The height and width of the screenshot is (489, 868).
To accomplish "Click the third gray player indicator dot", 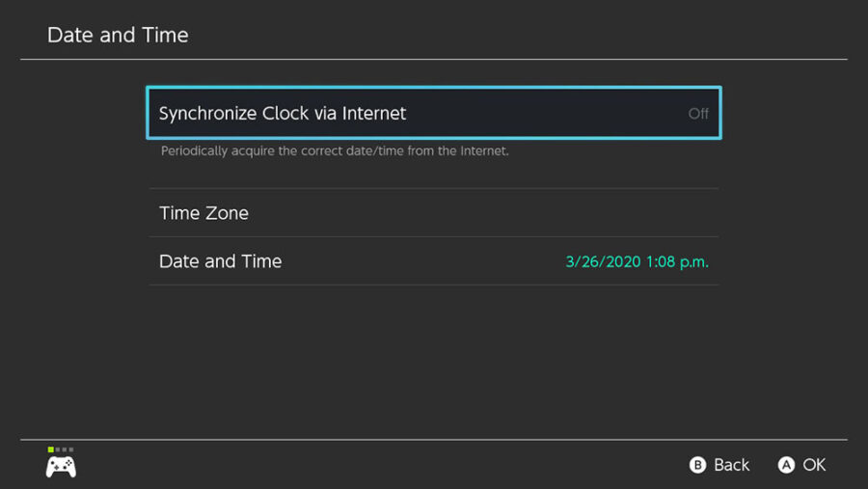I will (x=65, y=449).
